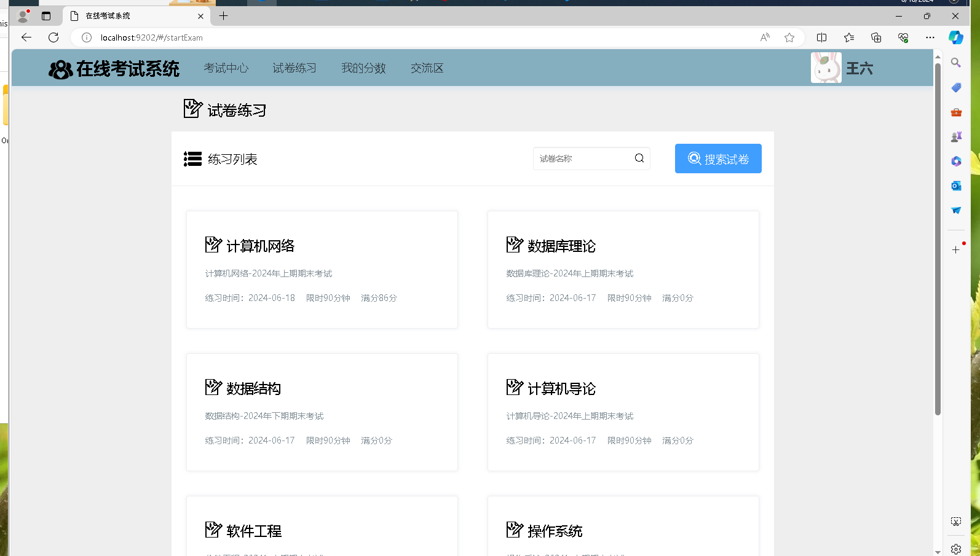Open sidebar search icon
980x556 pixels.
click(956, 63)
